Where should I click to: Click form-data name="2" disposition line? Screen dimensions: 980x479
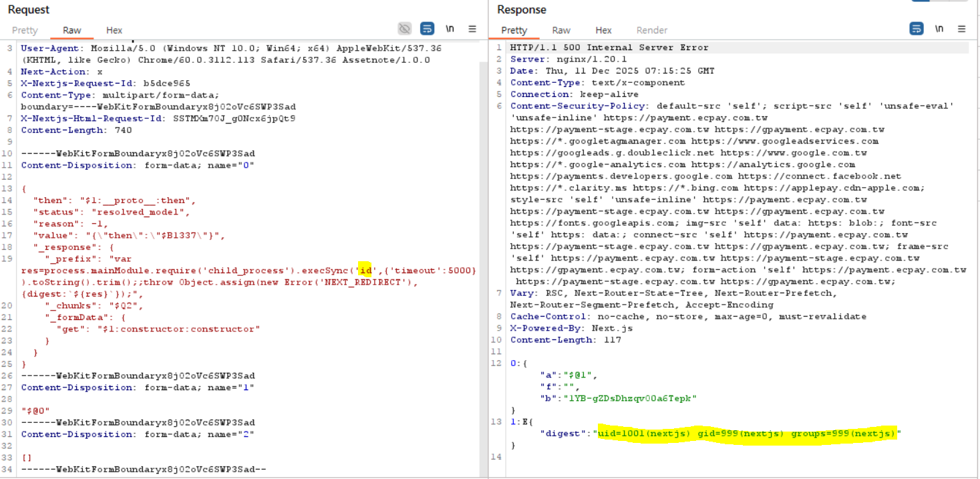click(138, 434)
